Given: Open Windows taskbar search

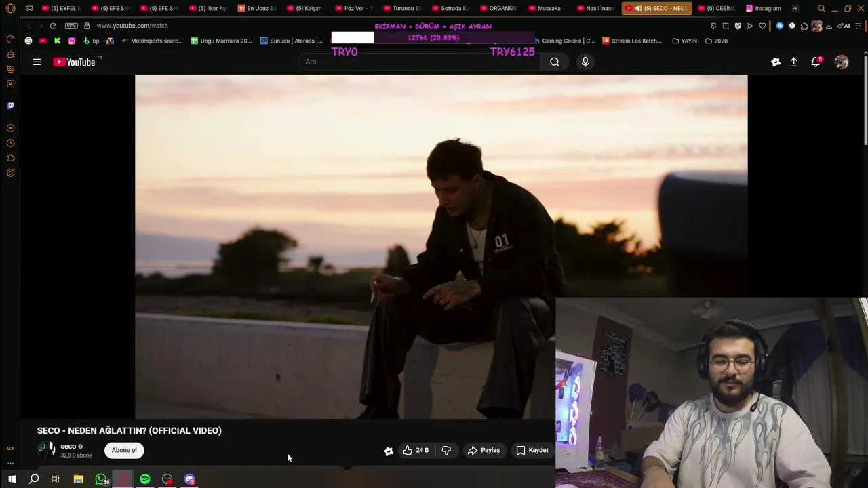Looking at the screenshot, I should [x=34, y=479].
